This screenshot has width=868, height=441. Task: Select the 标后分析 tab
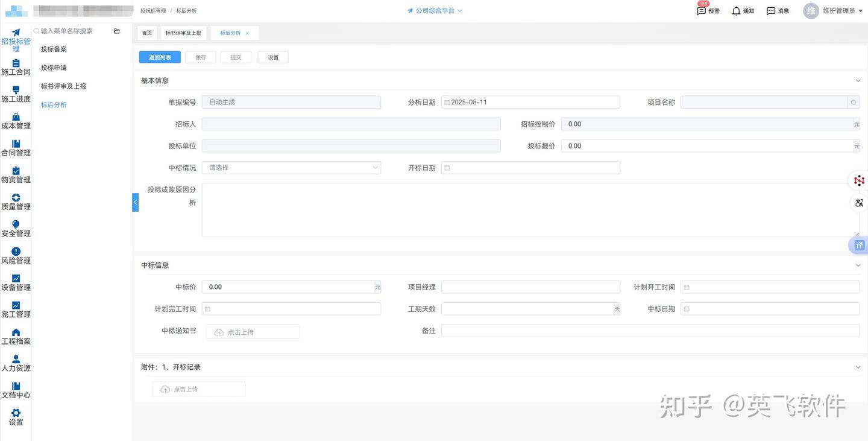pos(230,33)
